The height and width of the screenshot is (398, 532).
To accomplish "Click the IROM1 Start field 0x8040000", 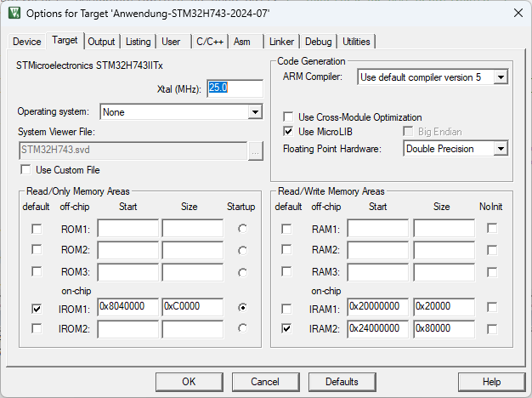I will 128,307.
